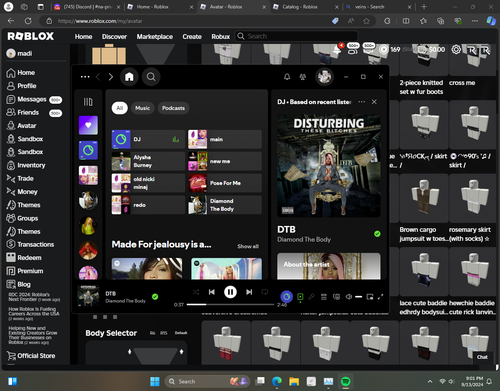Screen dimensions: 500x391
Task: Click the song progress bar
Action: [230, 304]
